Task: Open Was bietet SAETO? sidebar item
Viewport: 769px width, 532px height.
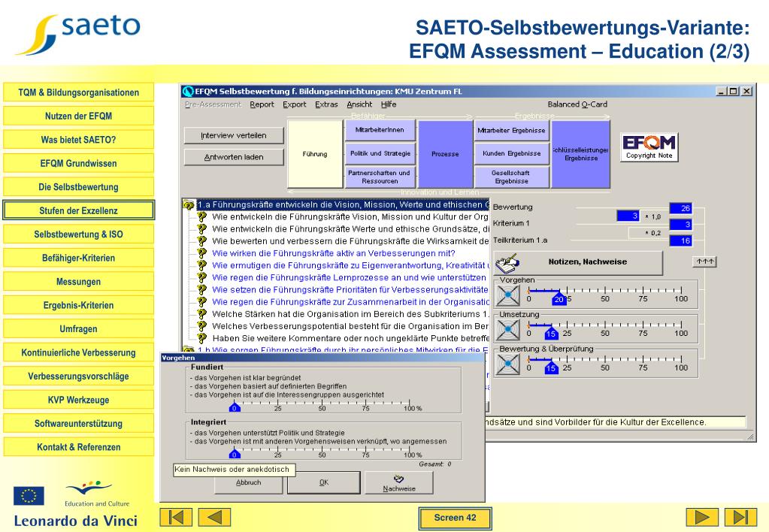Action: tap(78, 139)
